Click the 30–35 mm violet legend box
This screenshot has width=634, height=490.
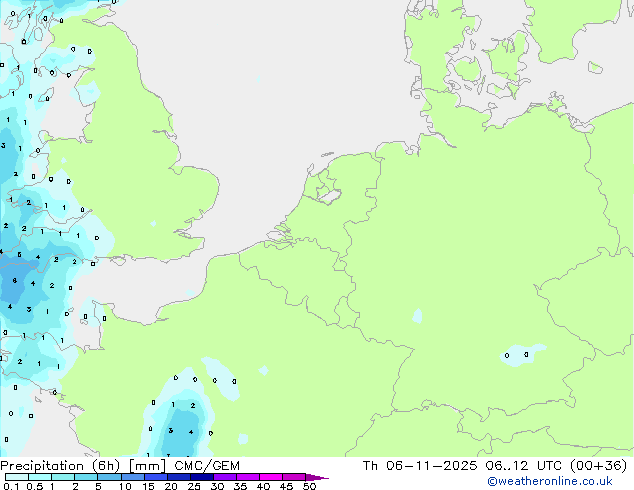[x=224, y=477]
